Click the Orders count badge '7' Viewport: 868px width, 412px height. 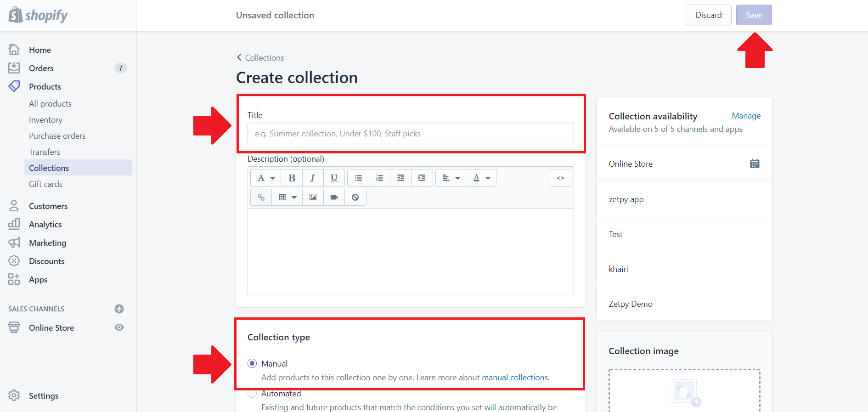pyautogui.click(x=121, y=68)
